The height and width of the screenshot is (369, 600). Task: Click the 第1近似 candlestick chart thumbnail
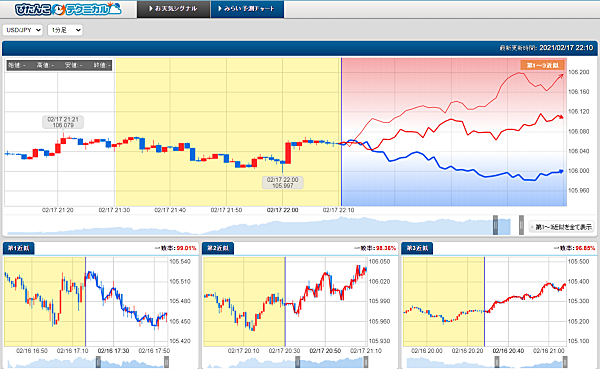tap(86, 302)
